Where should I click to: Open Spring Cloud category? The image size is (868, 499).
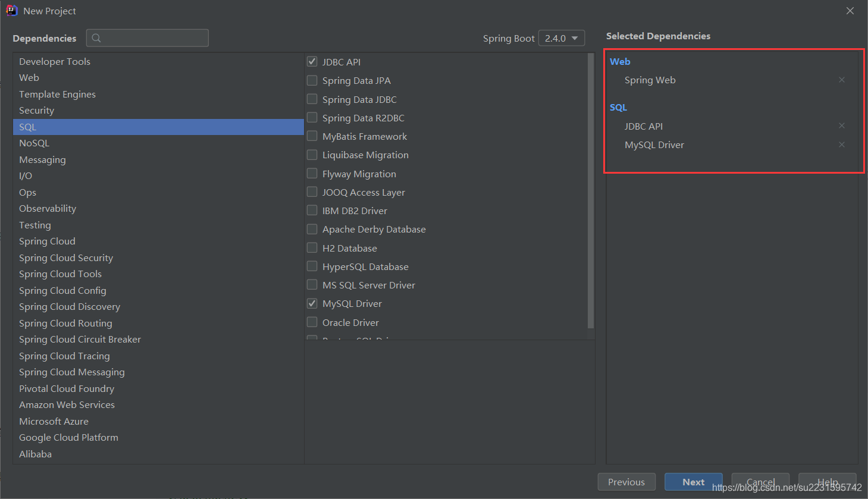coord(158,241)
